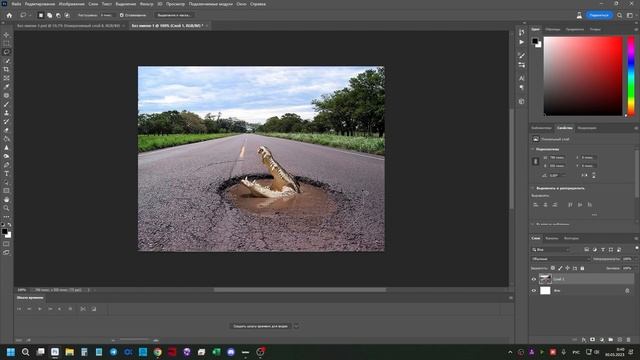The height and width of the screenshot is (360, 640).
Task: Toggle the layer filtering switch
Action: (x=636, y=249)
